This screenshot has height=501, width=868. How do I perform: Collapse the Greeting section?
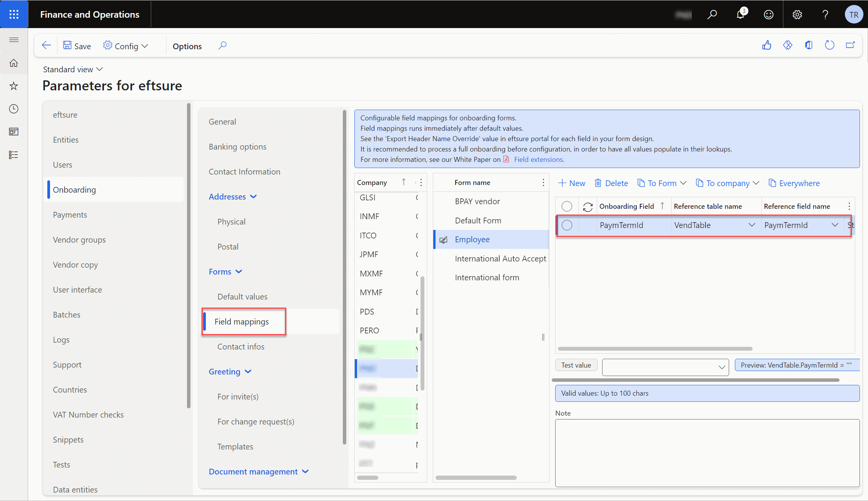(x=230, y=371)
